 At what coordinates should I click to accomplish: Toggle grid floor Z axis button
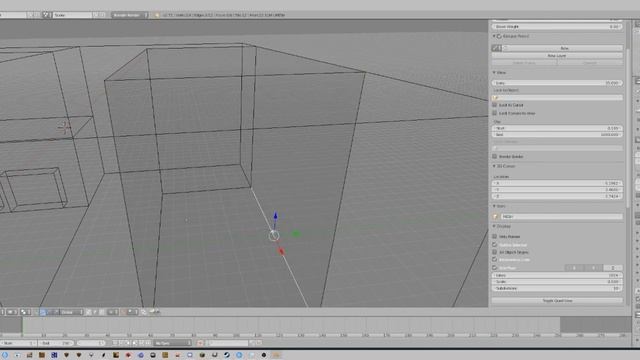pos(613,268)
